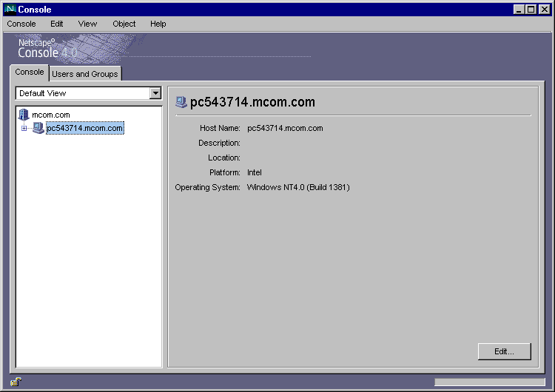Click the pc543714.mcom.com host computer icon in tree

click(38, 128)
